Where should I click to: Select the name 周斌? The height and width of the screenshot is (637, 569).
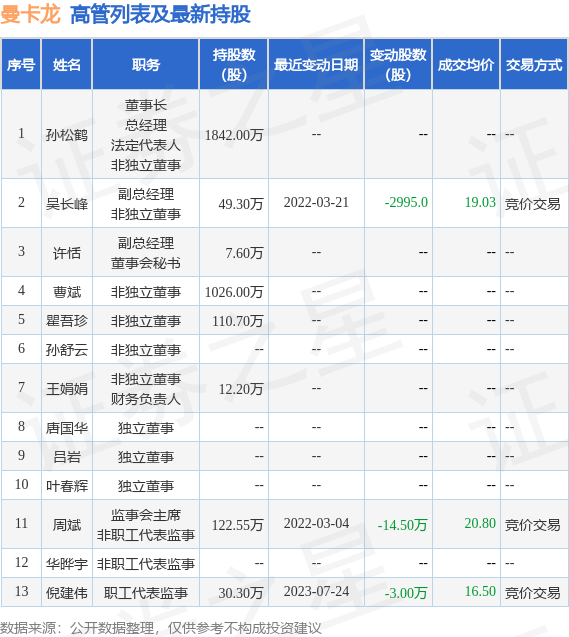click(x=67, y=525)
